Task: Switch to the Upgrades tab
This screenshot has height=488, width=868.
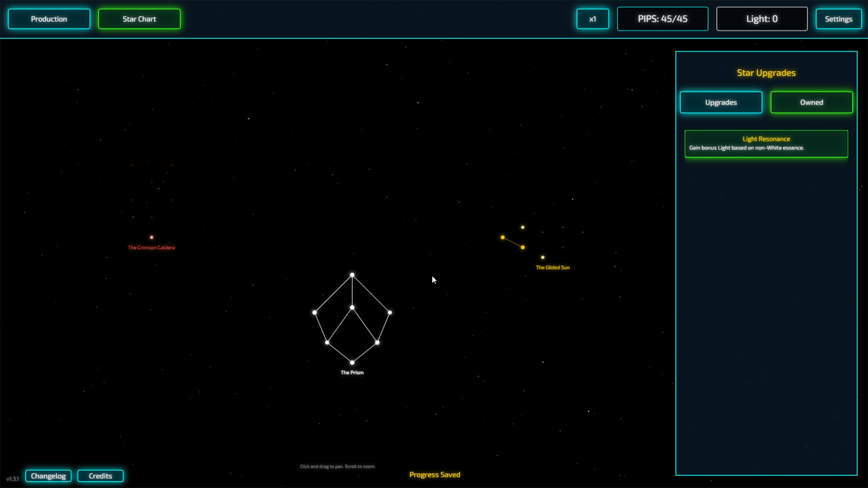Action: (721, 102)
